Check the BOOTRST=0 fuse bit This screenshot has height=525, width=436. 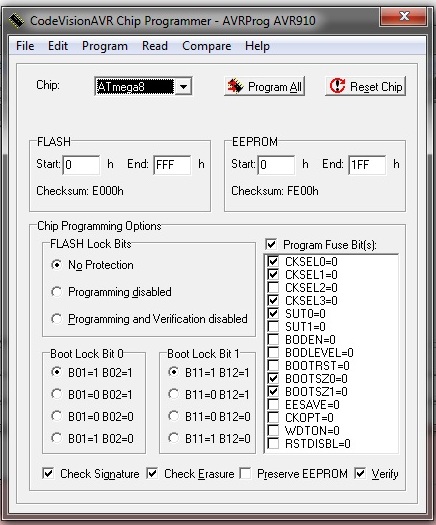coord(273,365)
